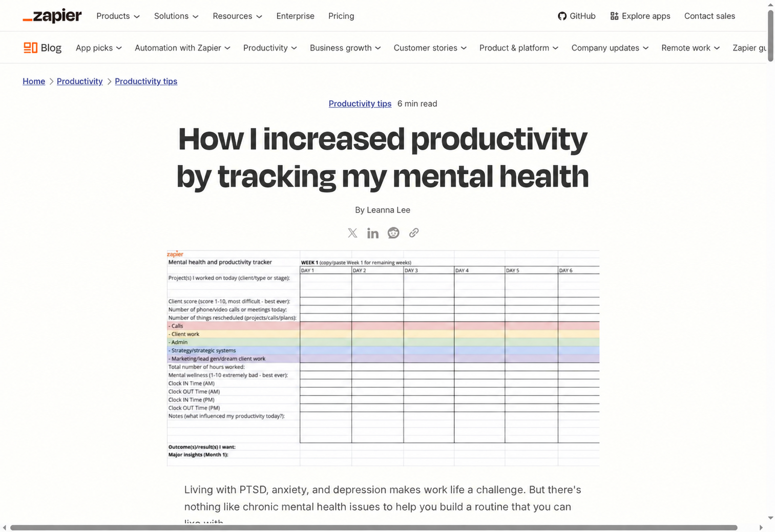Open Remote work dropdown
Screen dimensions: 775x532
click(690, 48)
